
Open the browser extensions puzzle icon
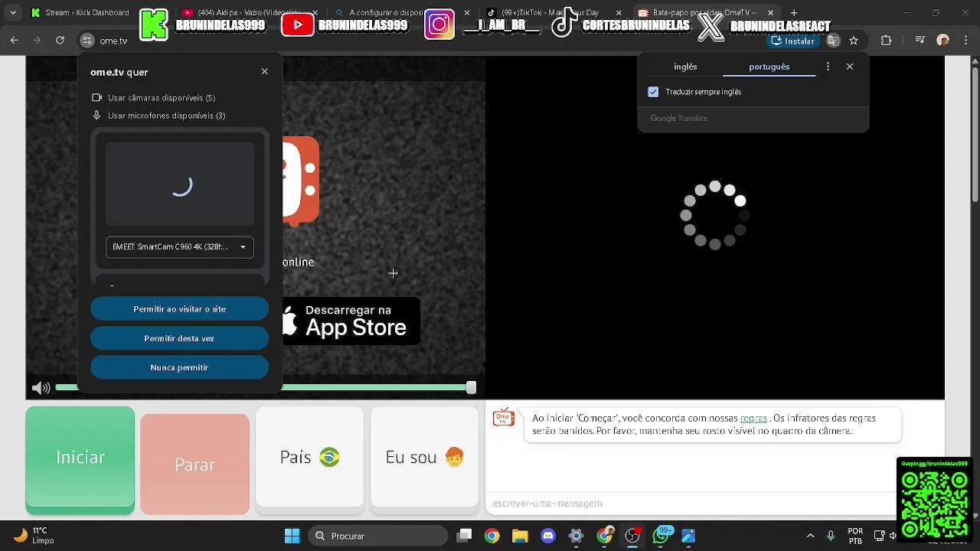tap(886, 41)
